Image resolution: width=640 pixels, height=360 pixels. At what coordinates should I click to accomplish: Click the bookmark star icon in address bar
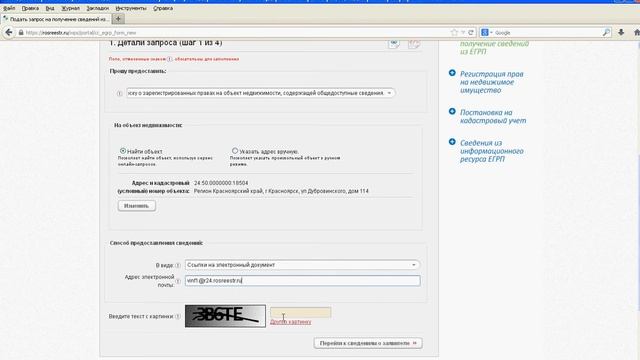(454, 32)
